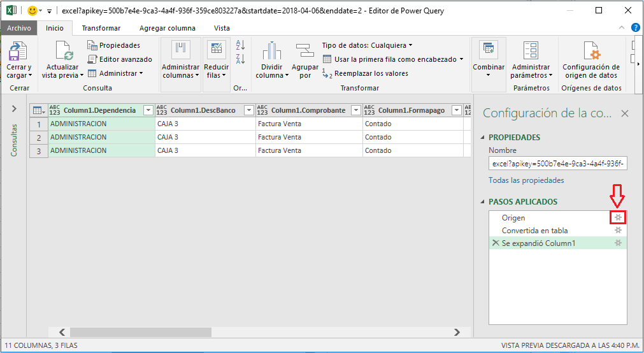Switch to the Transformar tab
Screen dimensions: 644x353
point(101,28)
